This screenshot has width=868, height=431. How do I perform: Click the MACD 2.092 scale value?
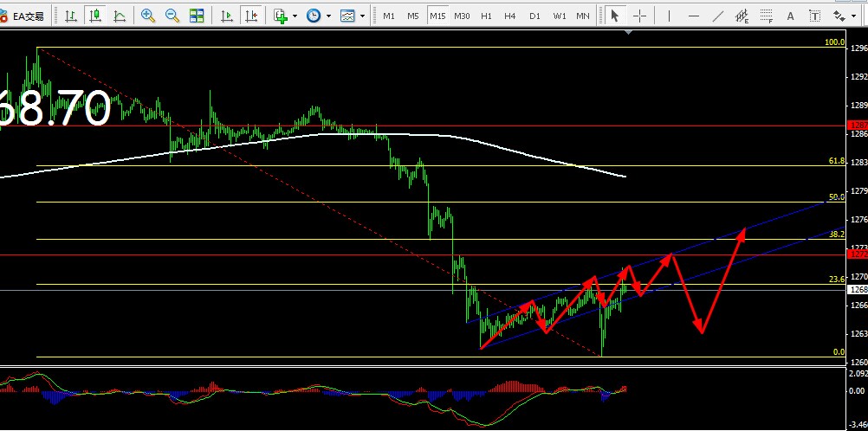click(858, 374)
